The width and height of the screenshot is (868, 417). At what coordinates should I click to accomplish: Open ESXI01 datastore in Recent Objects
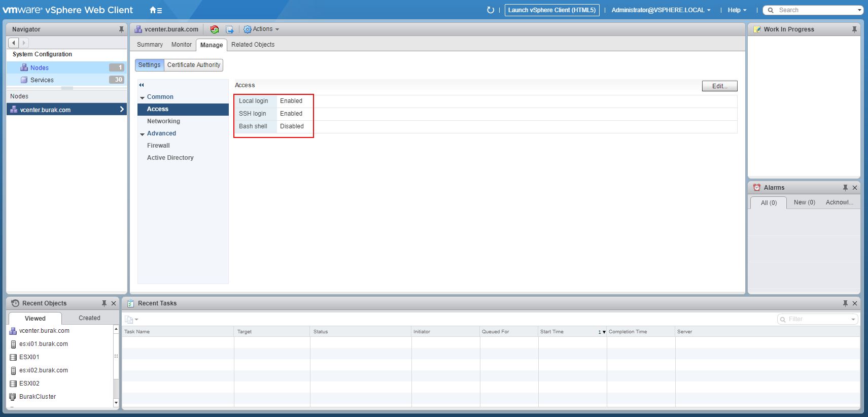(29, 357)
